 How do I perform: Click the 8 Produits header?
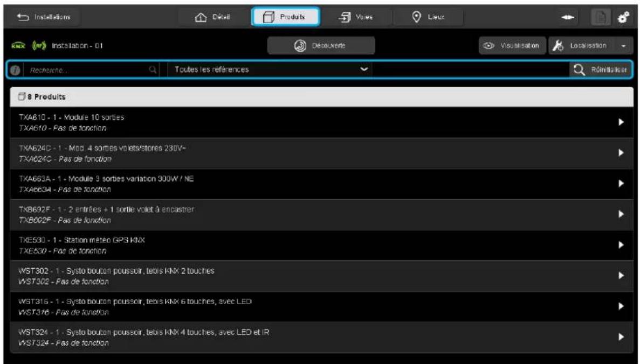tap(322, 97)
